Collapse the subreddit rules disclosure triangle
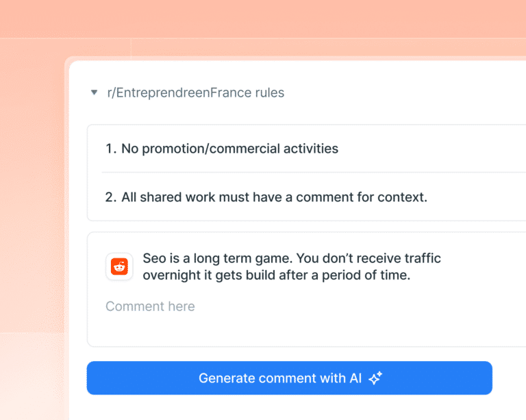The height and width of the screenshot is (420, 526). (x=95, y=92)
